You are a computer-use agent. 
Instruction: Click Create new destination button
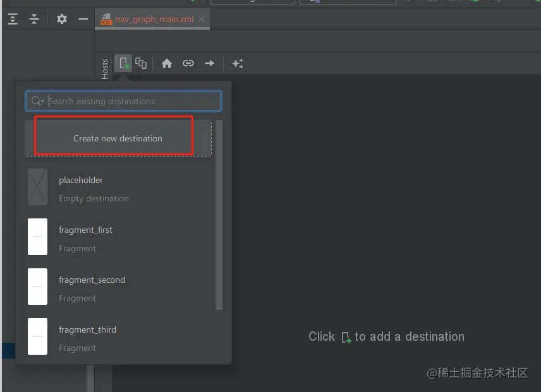coord(118,138)
